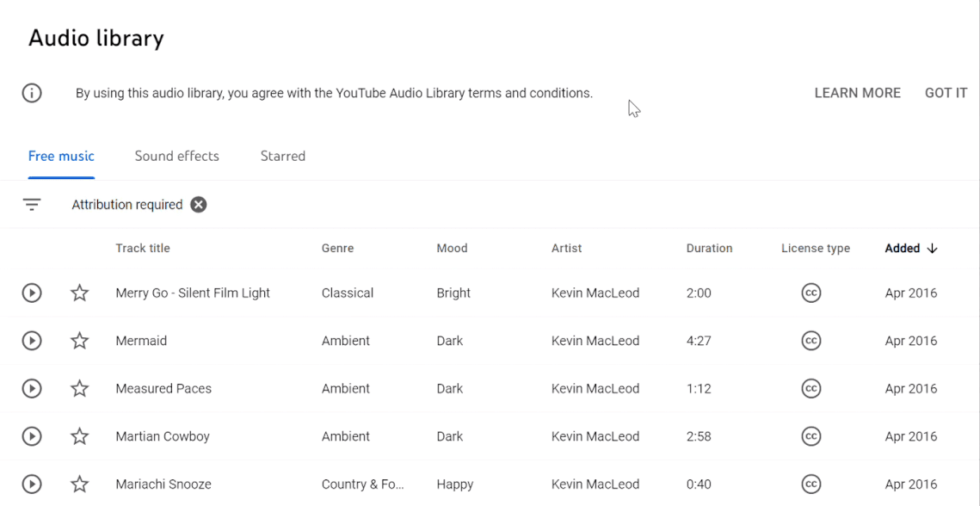The height and width of the screenshot is (506, 980).
Task: View the license for Martian Cowboy
Action: pyautogui.click(x=811, y=436)
